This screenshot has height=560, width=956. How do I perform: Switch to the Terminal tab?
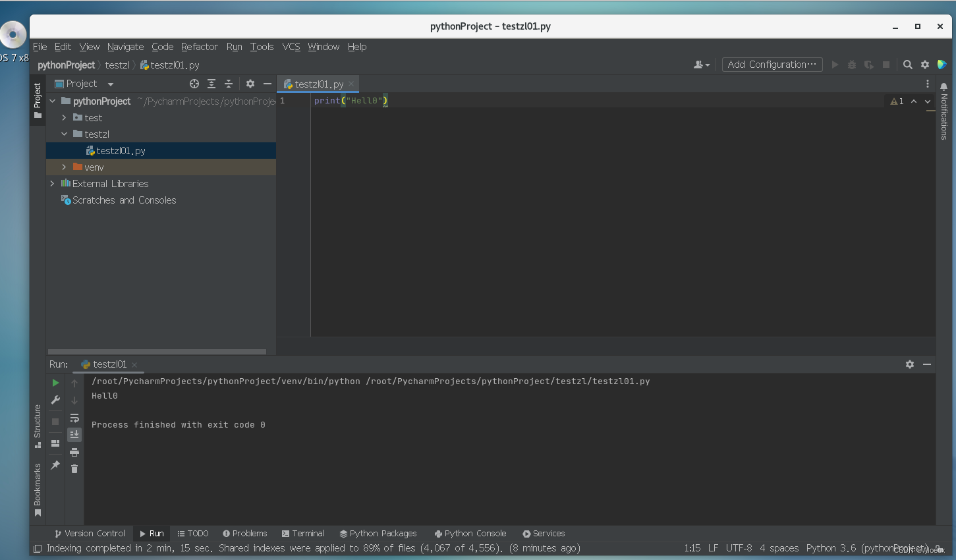point(302,534)
